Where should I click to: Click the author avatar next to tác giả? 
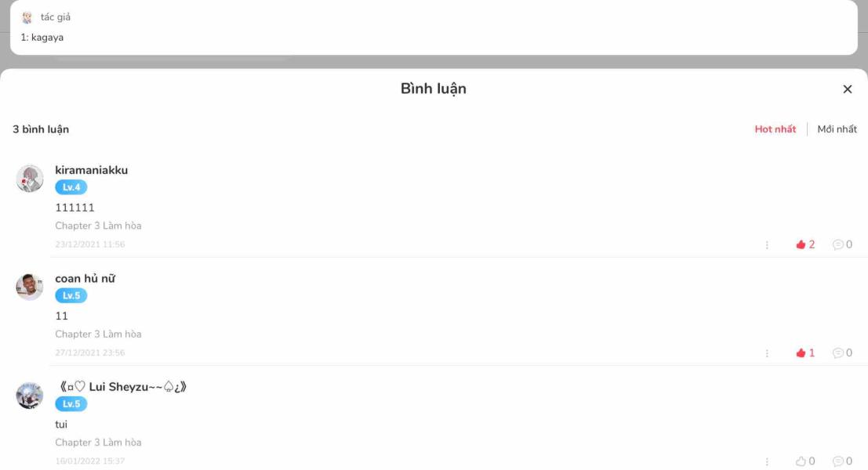(x=27, y=18)
